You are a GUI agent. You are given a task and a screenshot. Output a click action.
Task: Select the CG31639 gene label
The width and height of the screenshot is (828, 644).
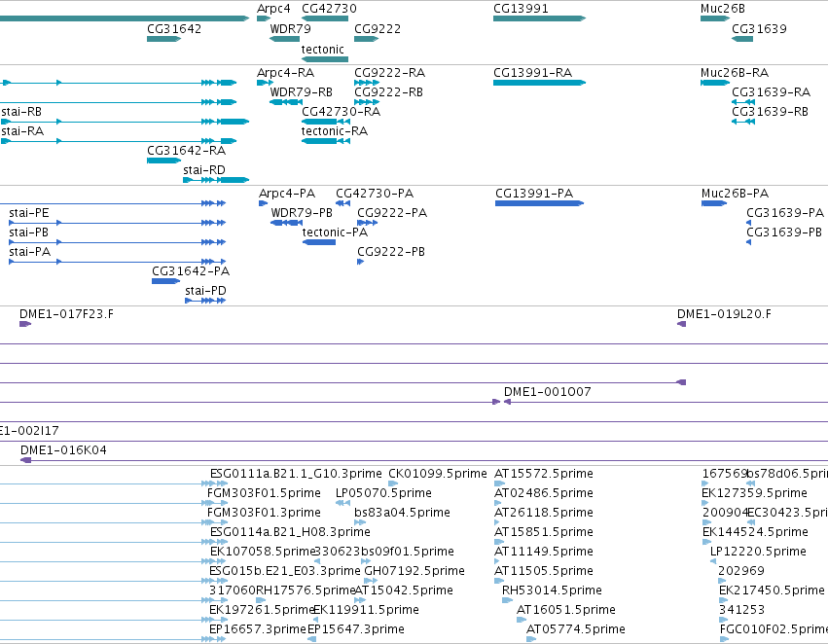[x=759, y=29]
